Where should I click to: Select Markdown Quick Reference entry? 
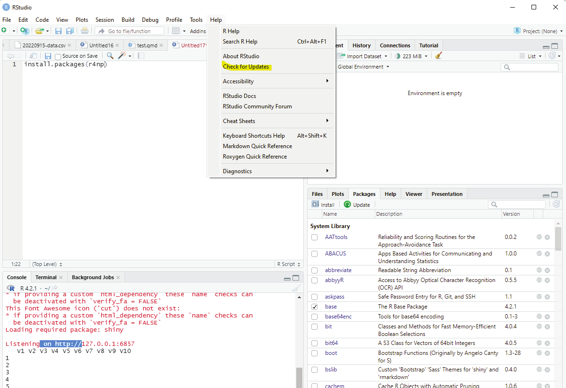point(257,146)
